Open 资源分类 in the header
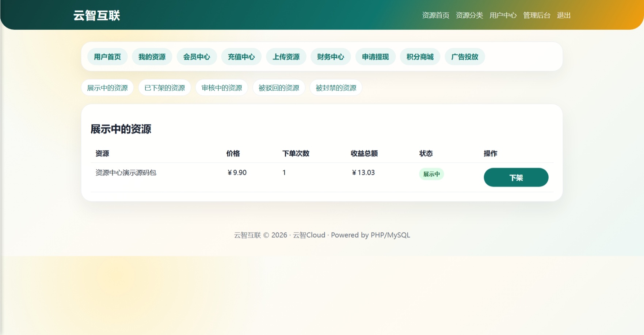Viewport: 644px width, 335px height. 469,15
